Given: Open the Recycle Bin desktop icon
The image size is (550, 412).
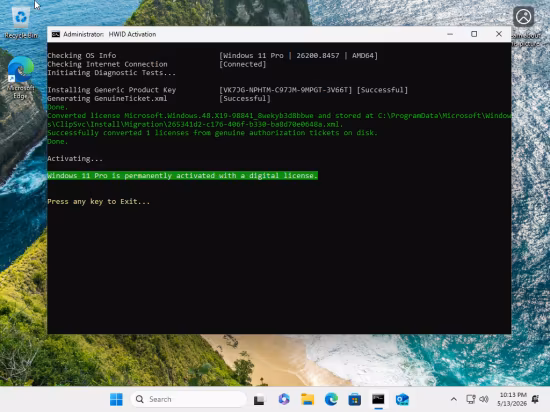Looking at the screenshot, I should point(21,23).
